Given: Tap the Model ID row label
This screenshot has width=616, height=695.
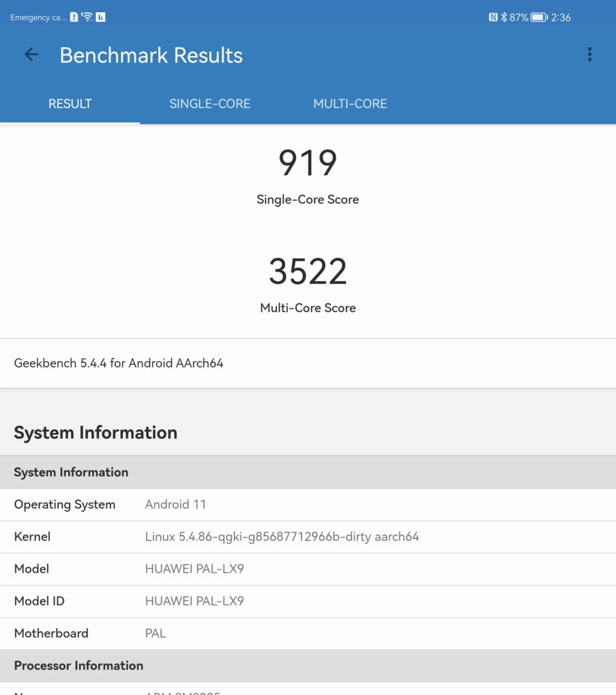Looking at the screenshot, I should (x=39, y=601).
